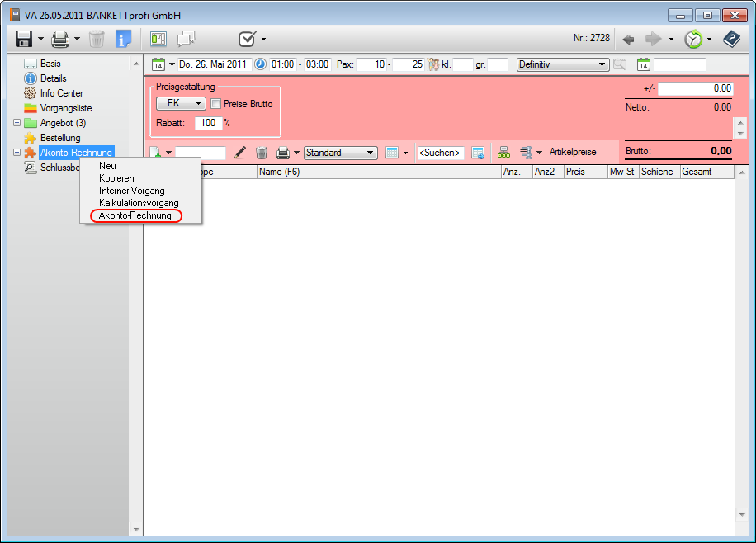The image size is (756, 543).
Task: Enable the Preise Brutto checkbox
Action: (216, 104)
